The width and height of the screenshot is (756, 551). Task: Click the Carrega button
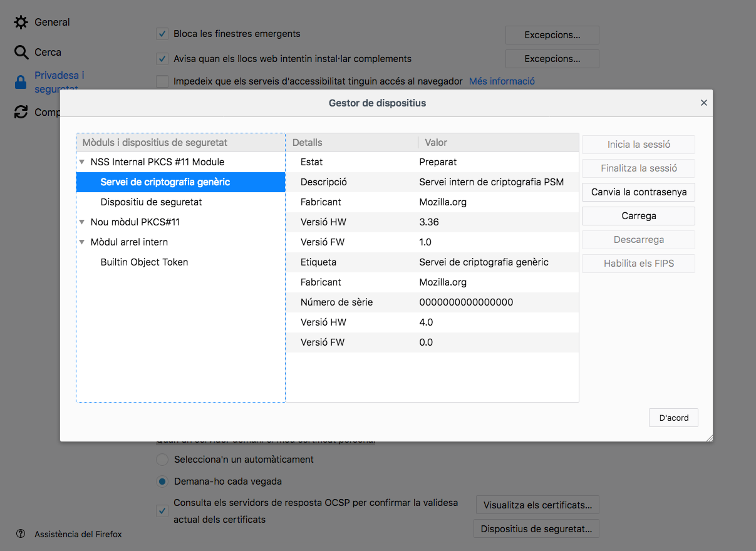[638, 216]
